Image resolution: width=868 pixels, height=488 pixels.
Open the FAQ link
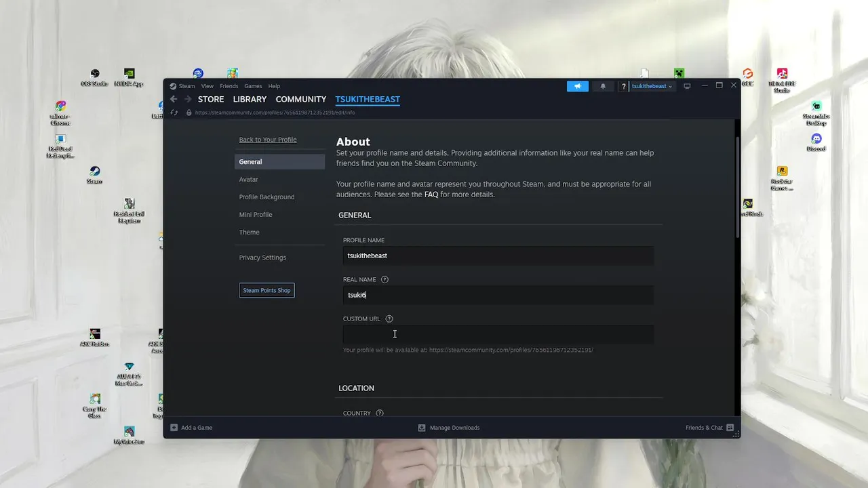[431, 195]
